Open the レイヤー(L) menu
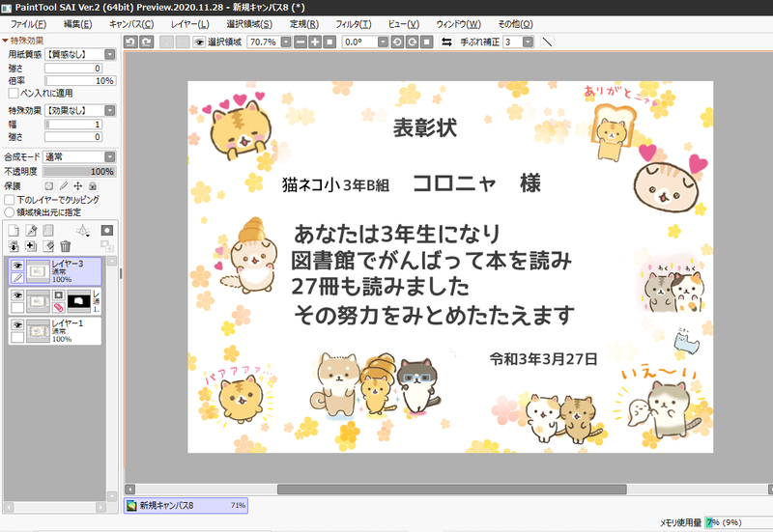 tap(189, 24)
